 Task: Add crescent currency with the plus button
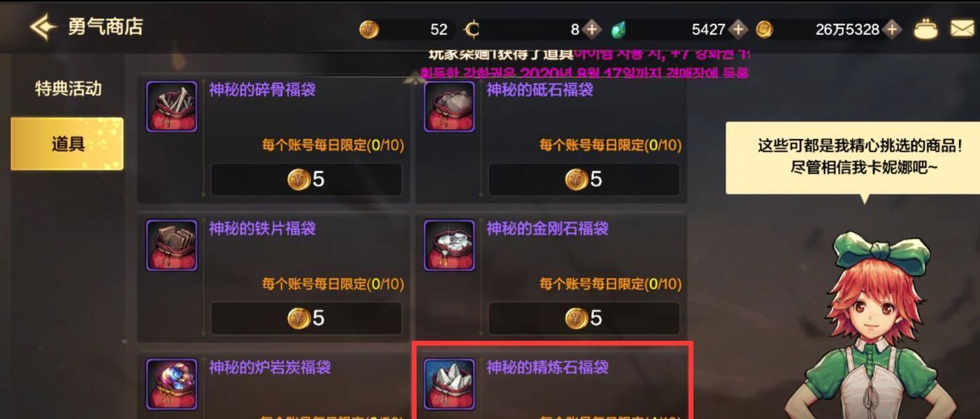(x=592, y=29)
